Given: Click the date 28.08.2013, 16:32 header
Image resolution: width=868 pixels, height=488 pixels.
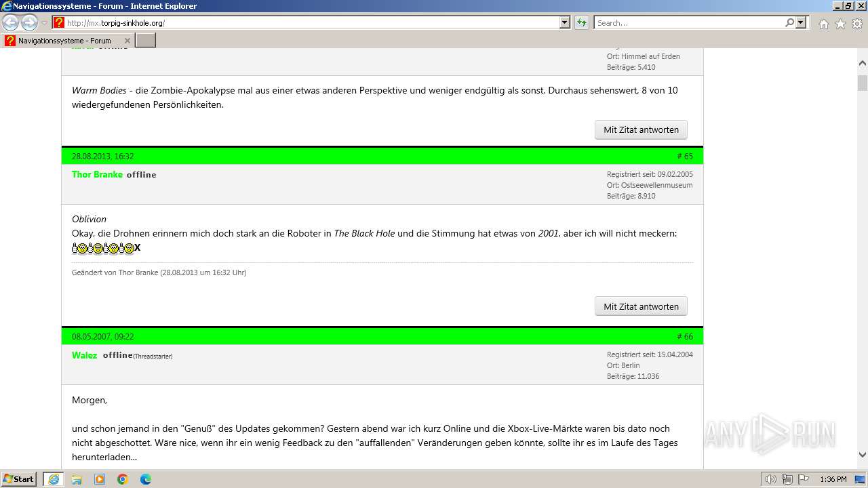Looking at the screenshot, I should point(102,157).
